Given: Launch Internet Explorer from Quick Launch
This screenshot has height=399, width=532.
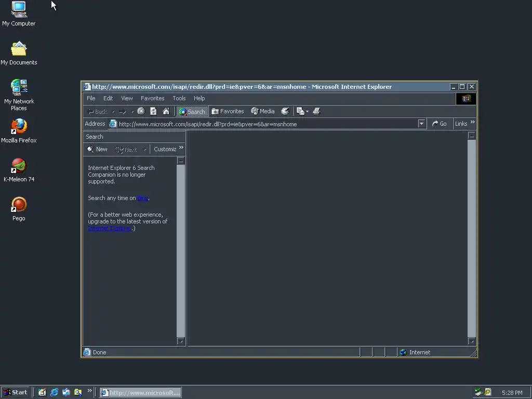Looking at the screenshot, I should 54,393.
